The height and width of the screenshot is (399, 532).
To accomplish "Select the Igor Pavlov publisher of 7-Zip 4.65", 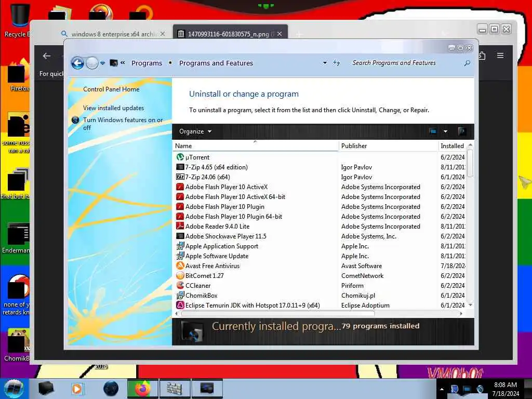I will (x=356, y=167).
